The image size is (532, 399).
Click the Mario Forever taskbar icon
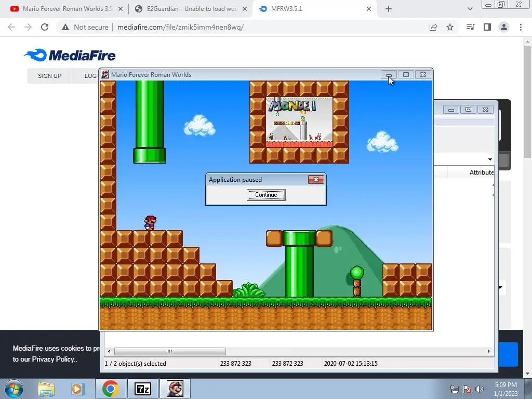175,389
